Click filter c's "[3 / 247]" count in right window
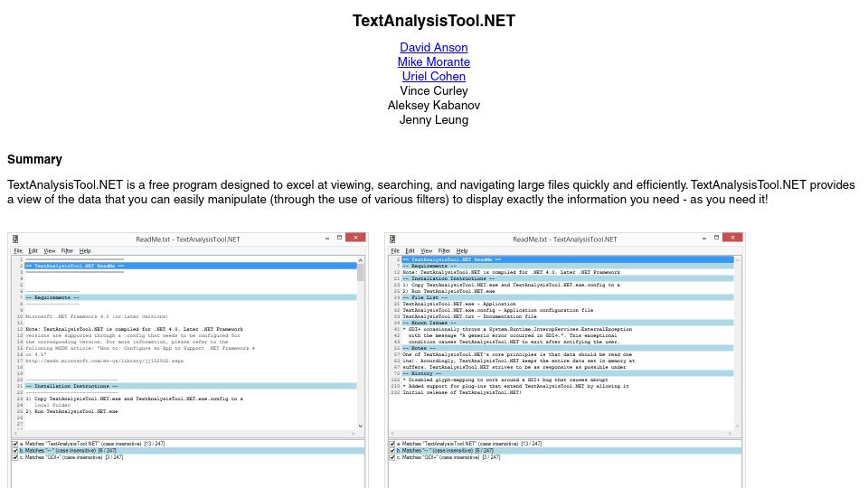 [491, 457]
